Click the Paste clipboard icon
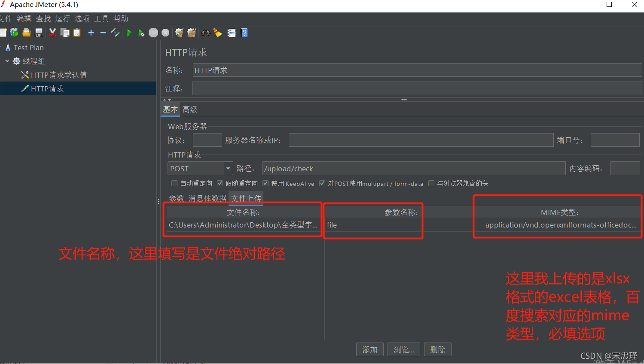 (77, 33)
